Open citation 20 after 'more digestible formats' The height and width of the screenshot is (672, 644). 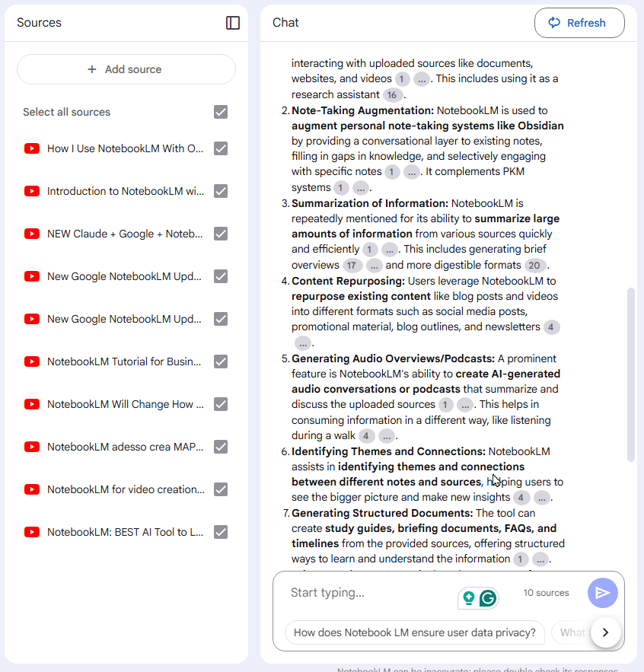click(x=534, y=266)
